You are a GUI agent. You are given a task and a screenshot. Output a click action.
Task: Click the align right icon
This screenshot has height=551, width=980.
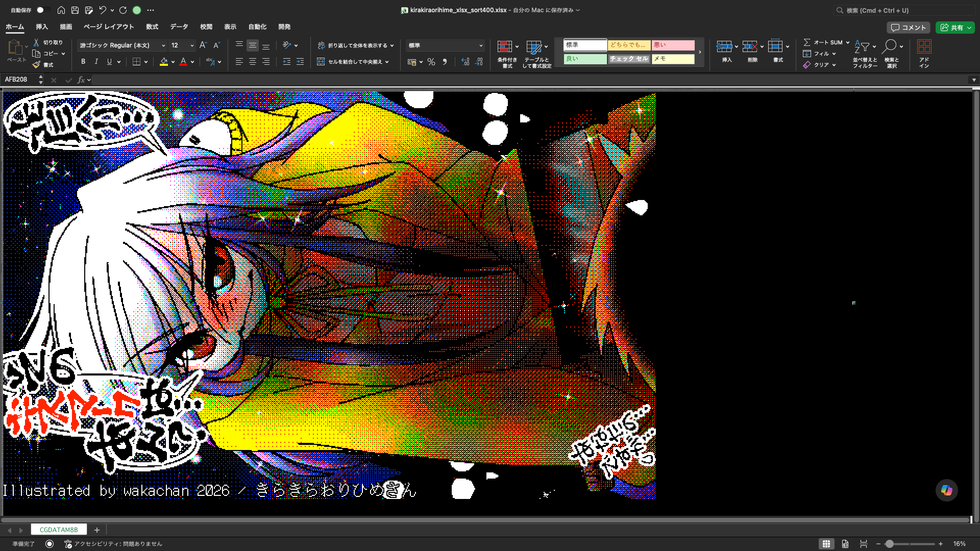click(266, 62)
